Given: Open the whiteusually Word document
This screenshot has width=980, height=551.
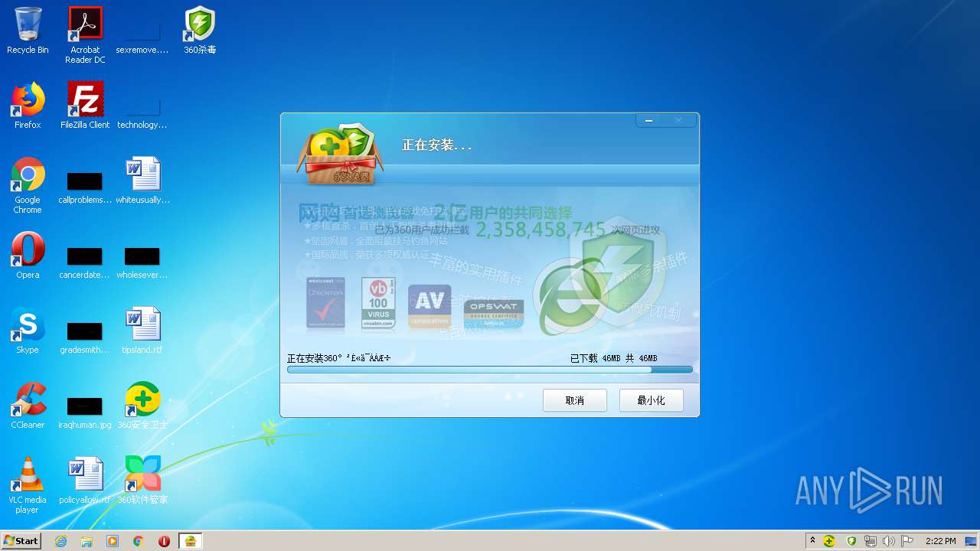Looking at the screenshot, I should tap(143, 181).
